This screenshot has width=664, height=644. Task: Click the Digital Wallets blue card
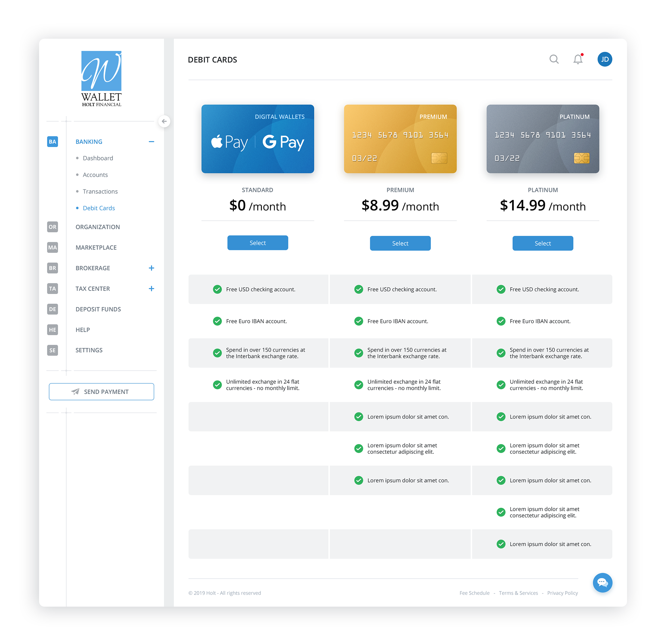click(258, 139)
